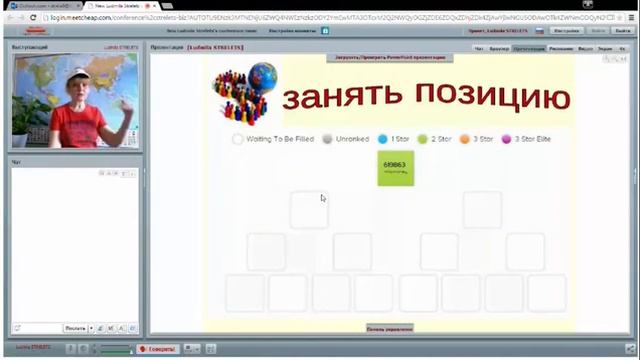The image size is (640, 360).
Task: Click the microphone icon in the bottom bar
Action: (x=70, y=349)
